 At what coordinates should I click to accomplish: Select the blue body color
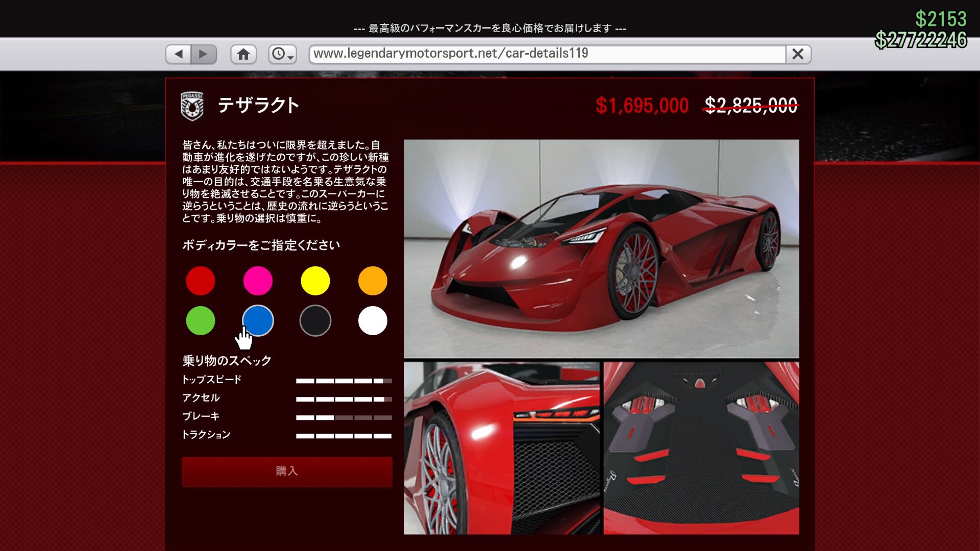pyautogui.click(x=258, y=320)
